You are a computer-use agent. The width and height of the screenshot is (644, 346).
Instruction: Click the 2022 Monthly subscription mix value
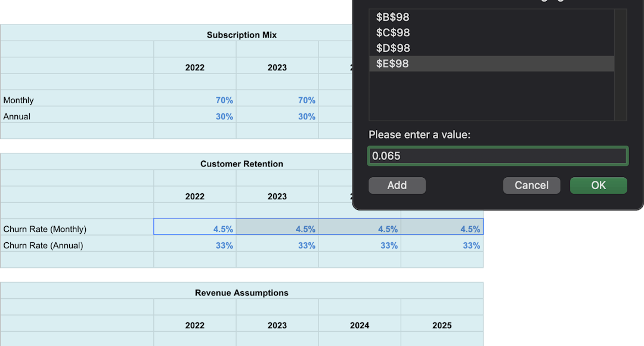[x=195, y=100]
